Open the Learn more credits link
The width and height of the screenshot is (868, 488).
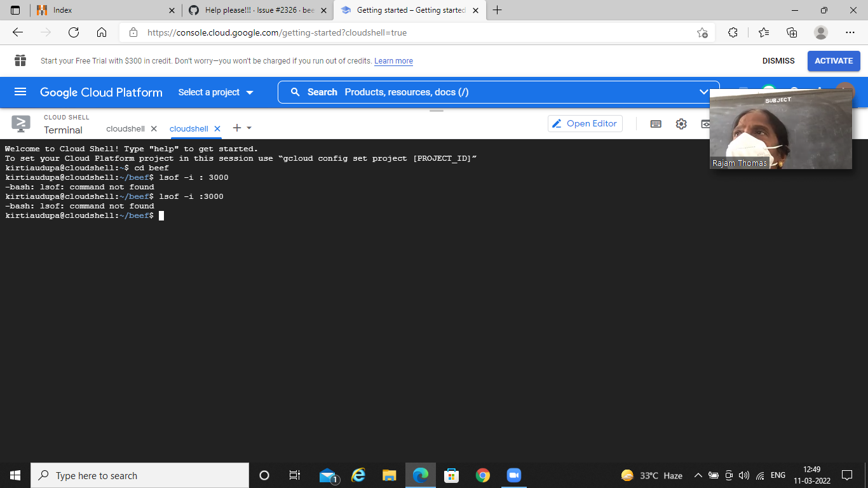coord(393,61)
